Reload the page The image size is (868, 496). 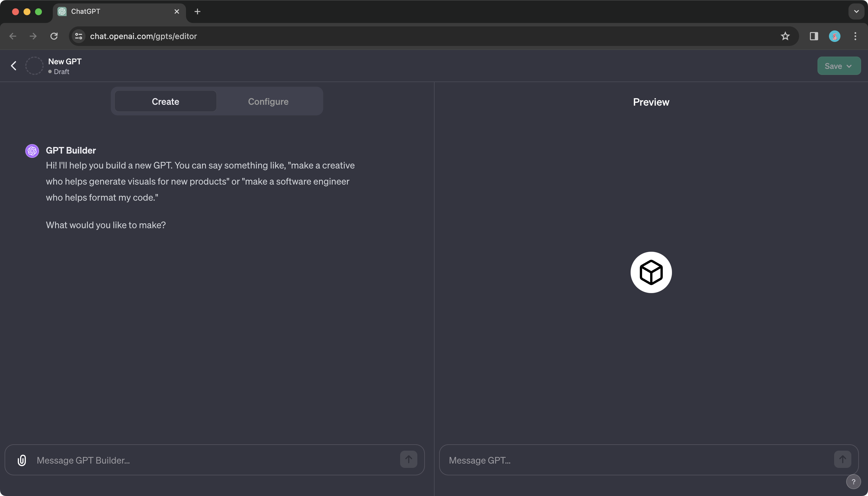[54, 36]
